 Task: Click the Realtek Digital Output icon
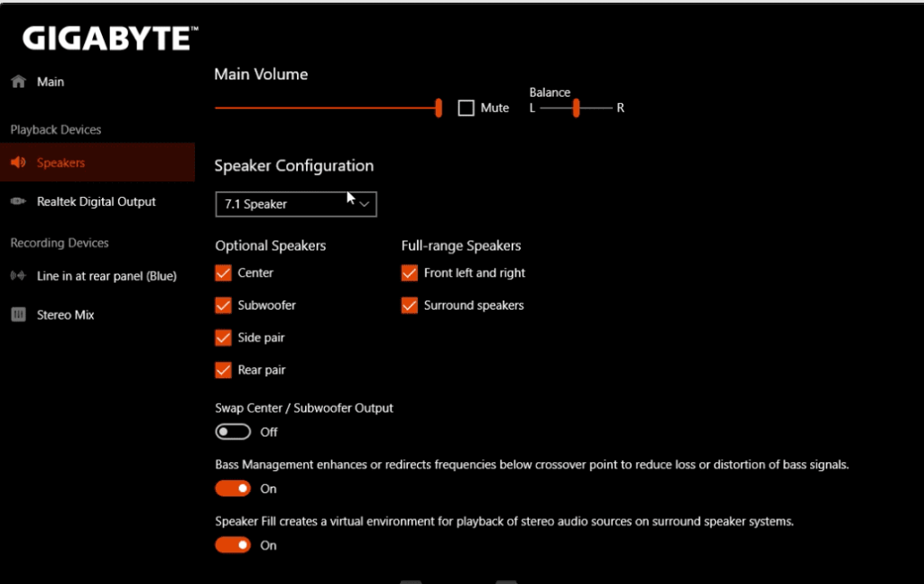click(x=18, y=201)
